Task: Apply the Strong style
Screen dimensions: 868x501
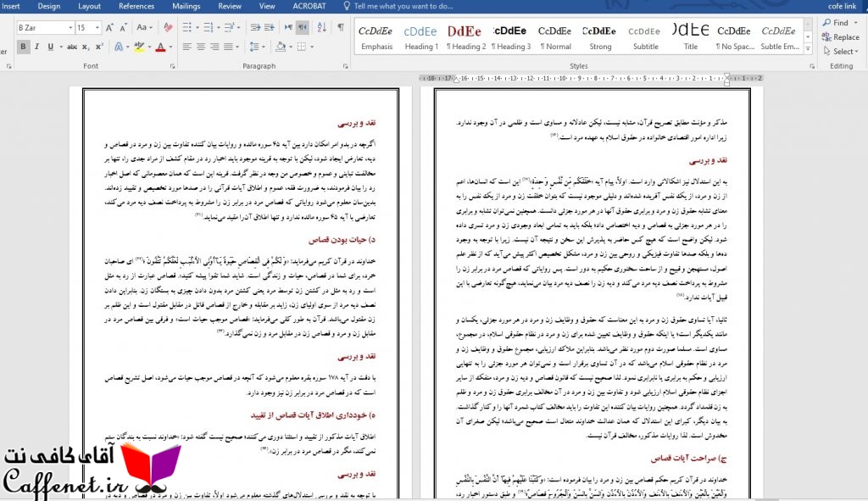Action: click(600, 37)
